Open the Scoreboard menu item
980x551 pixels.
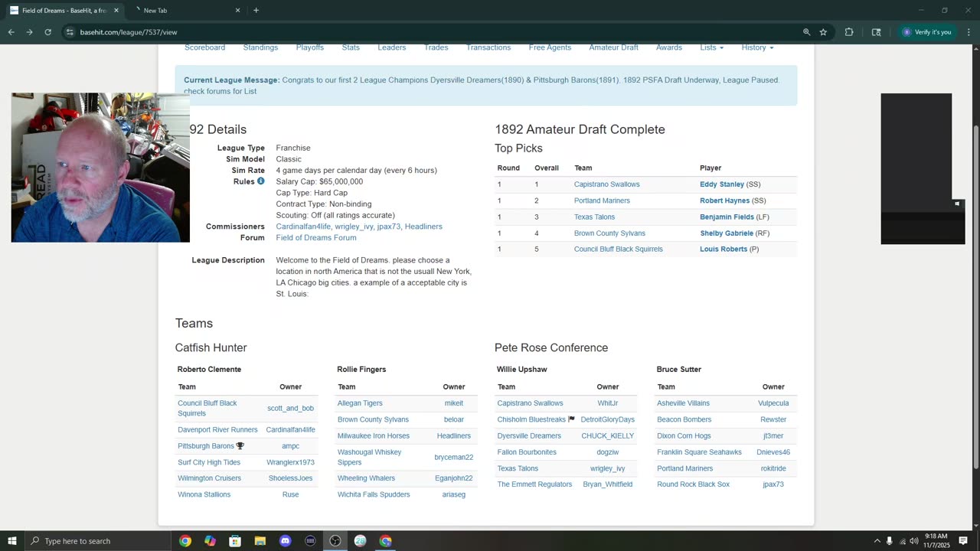coord(204,47)
